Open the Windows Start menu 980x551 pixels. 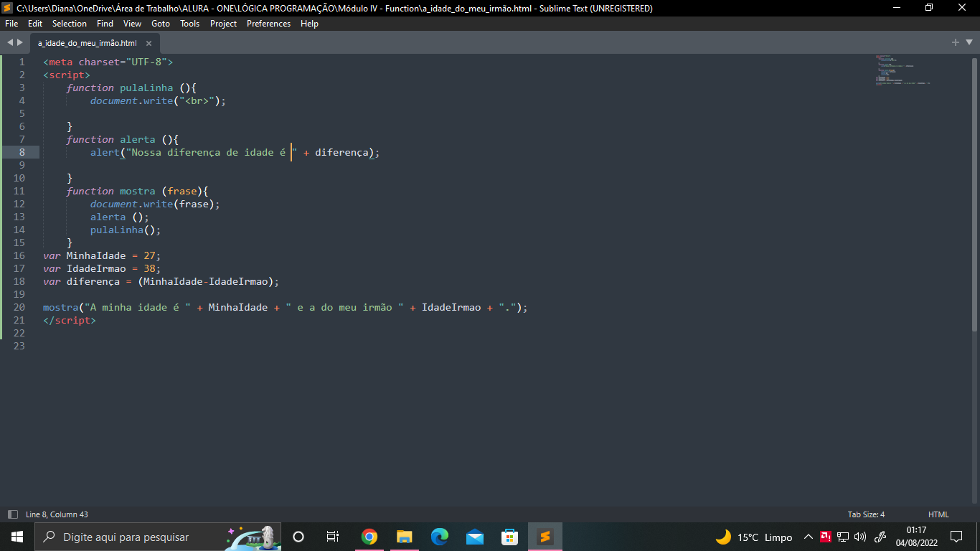(x=17, y=537)
